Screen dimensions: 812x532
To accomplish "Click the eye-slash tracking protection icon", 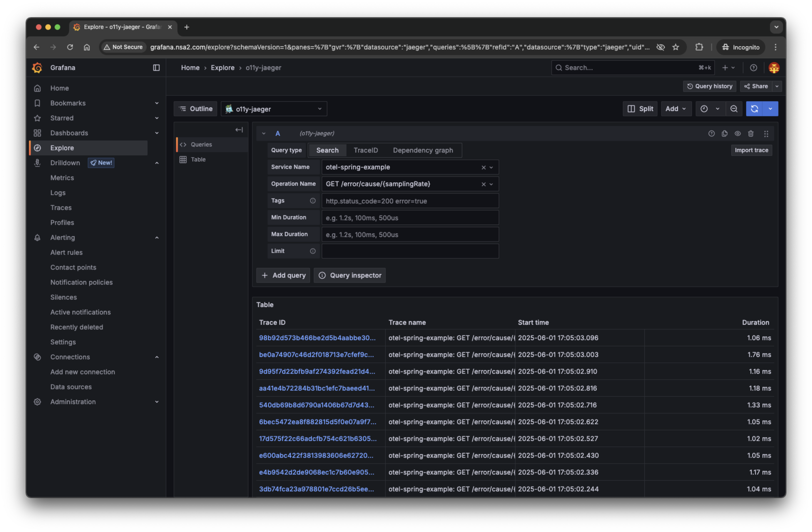I will click(x=660, y=47).
